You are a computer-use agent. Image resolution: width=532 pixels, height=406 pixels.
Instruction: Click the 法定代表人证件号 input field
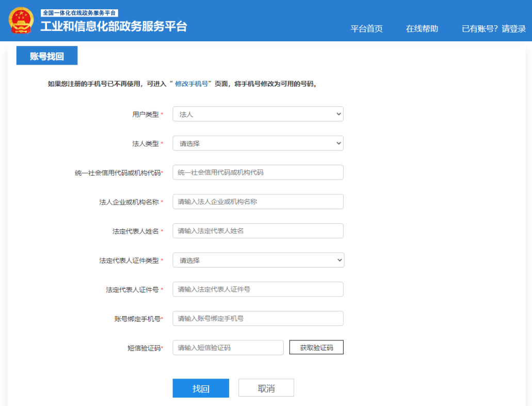coord(258,289)
